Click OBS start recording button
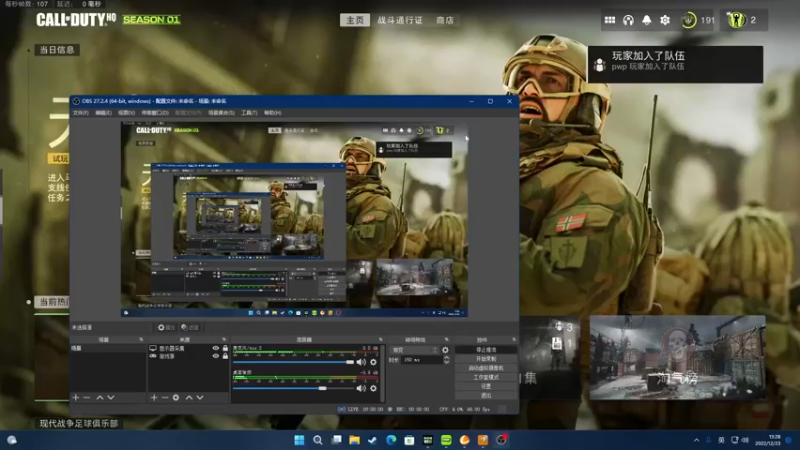 click(x=486, y=359)
